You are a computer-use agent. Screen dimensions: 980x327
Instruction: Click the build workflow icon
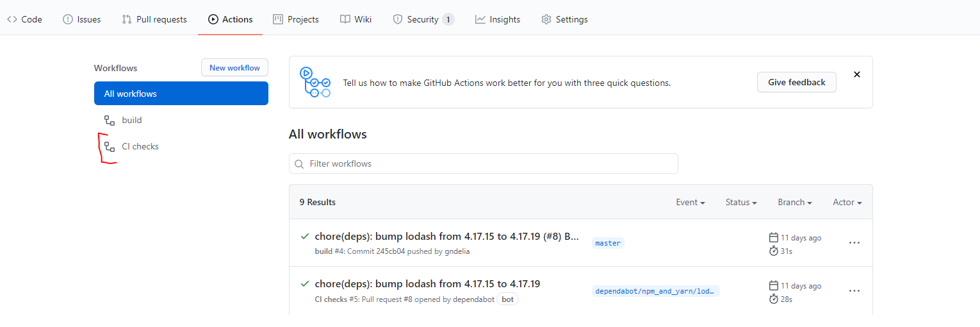click(110, 120)
